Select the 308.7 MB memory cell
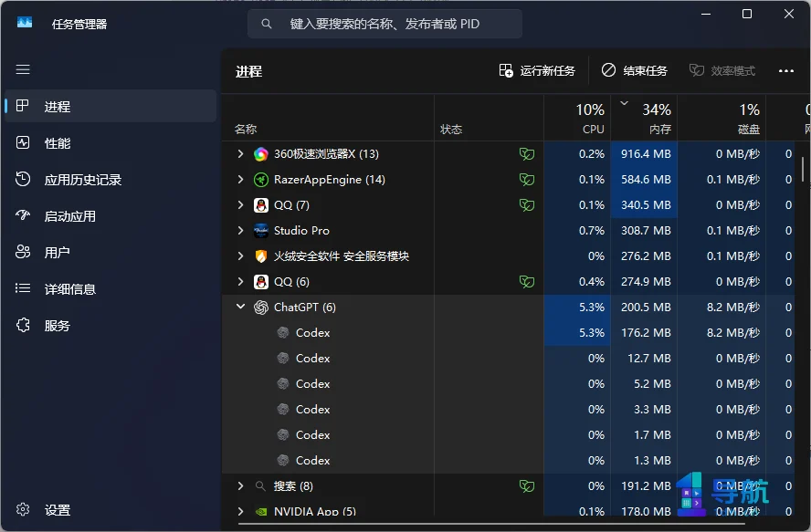This screenshot has width=811, height=532. coord(644,230)
